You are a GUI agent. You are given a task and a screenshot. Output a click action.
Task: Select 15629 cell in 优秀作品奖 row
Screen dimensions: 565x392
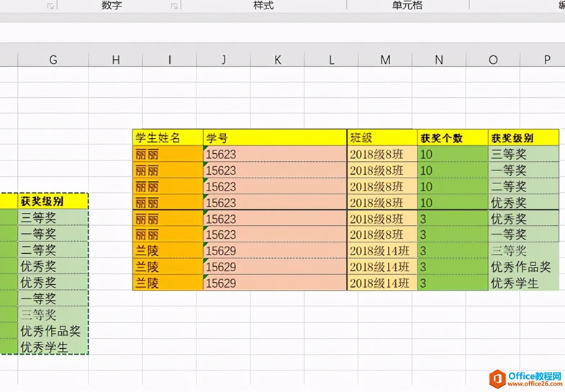pyautogui.click(x=275, y=267)
